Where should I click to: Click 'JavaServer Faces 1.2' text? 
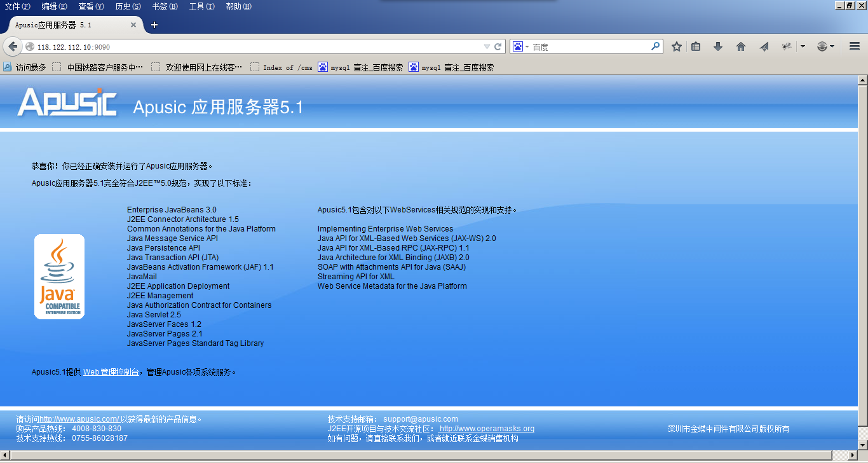pos(164,324)
